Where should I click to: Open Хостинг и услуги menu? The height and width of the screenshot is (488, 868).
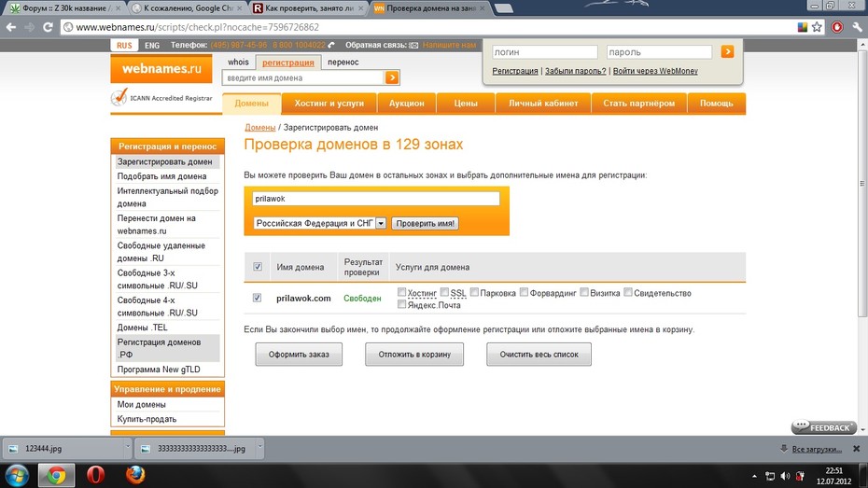click(x=329, y=104)
